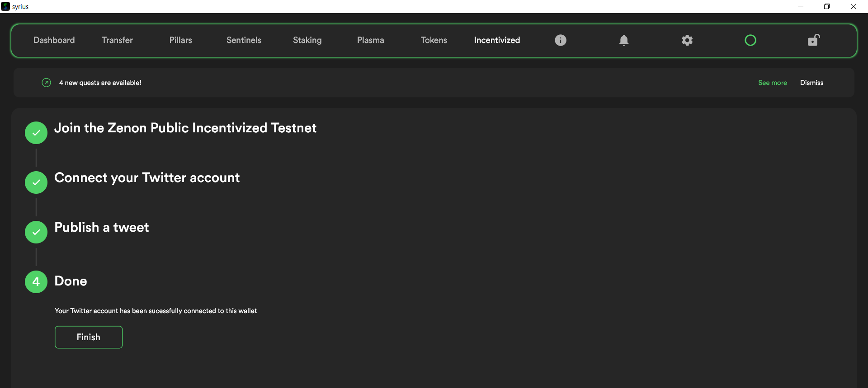This screenshot has width=868, height=388.
Task: Dismiss the new quests notification
Action: [x=811, y=83]
